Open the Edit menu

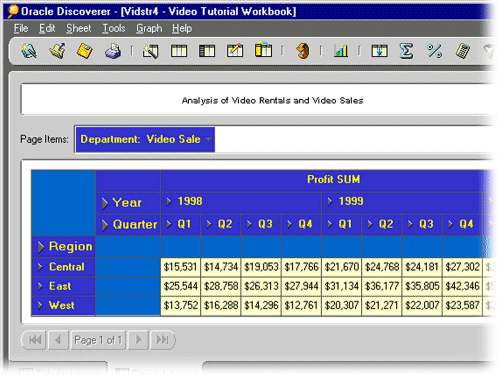click(47, 29)
